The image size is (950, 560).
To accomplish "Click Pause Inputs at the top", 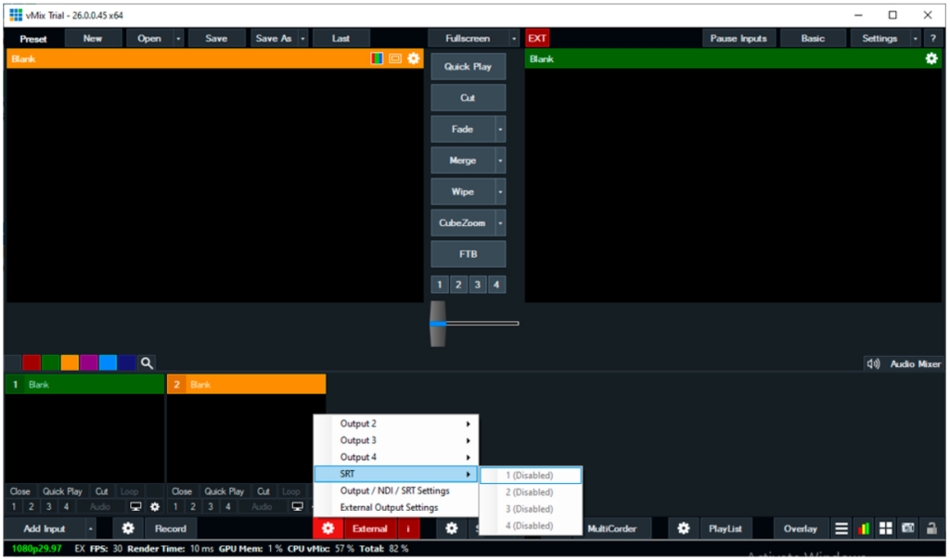I will 739,38.
